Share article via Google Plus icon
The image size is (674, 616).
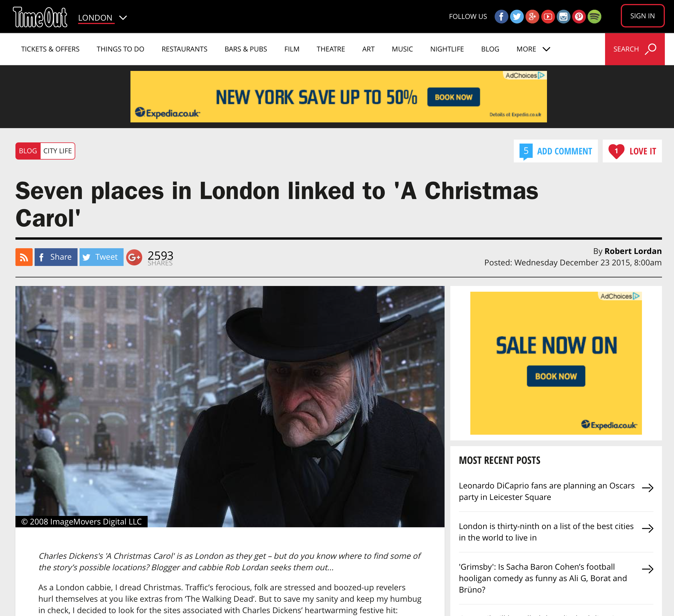click(x=134, y=257)
